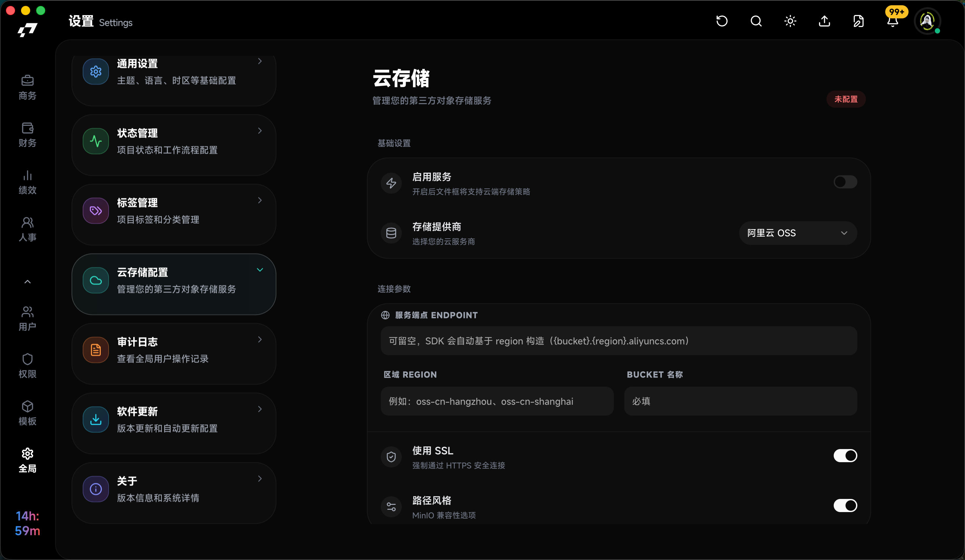The image size is (965, 560).
Task: Expand 审计日志 via its chevron
Action: [x=260, y=339]
